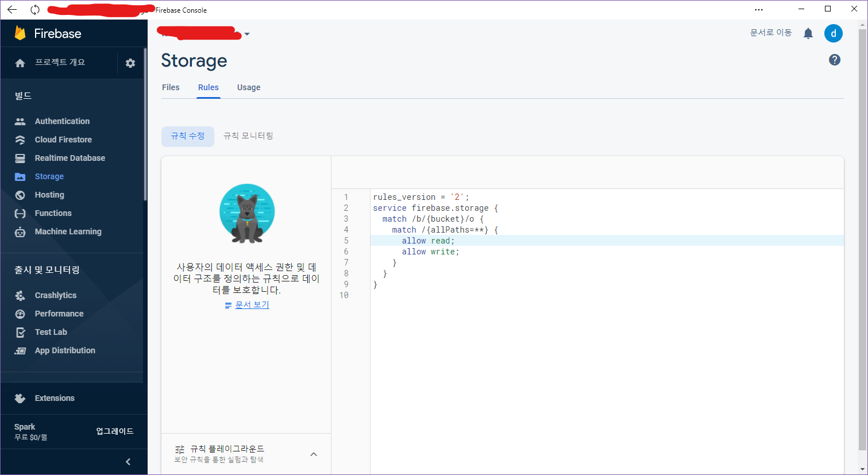The image size is (868, 475).
Task: Open Authentication in the sidebar
Action: (62, 121)
